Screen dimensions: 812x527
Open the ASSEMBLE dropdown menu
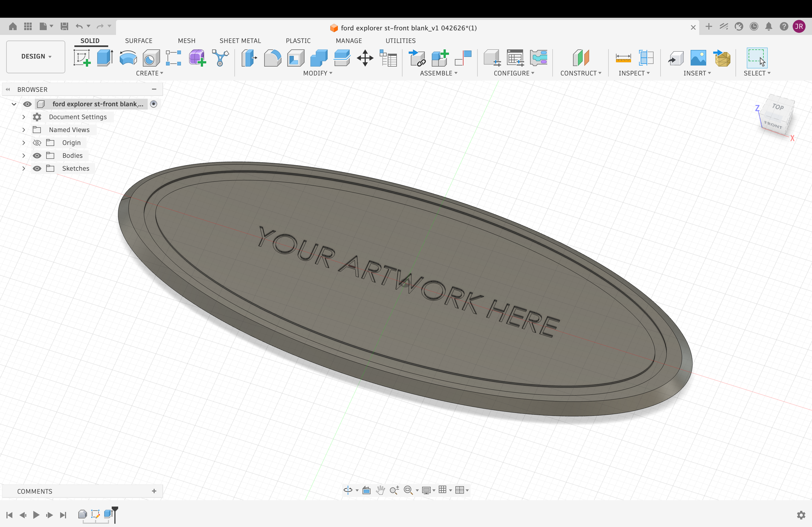pos(439,73)
